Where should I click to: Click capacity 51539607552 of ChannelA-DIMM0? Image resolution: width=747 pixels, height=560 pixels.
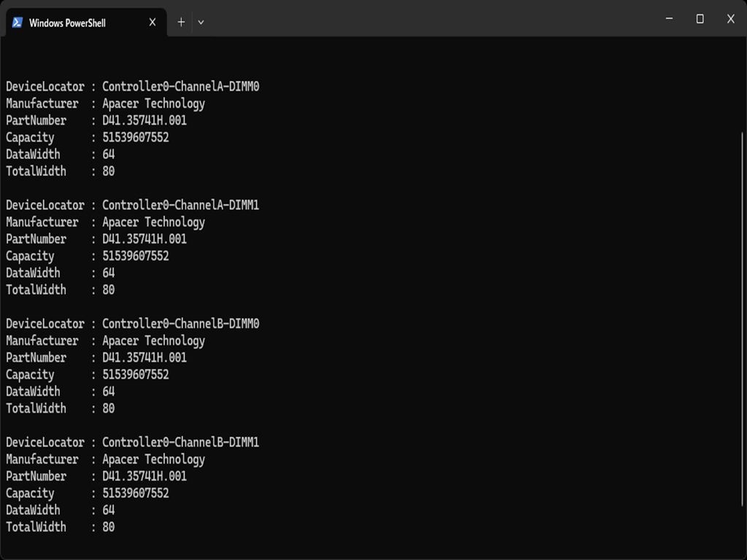click(136, 138)
